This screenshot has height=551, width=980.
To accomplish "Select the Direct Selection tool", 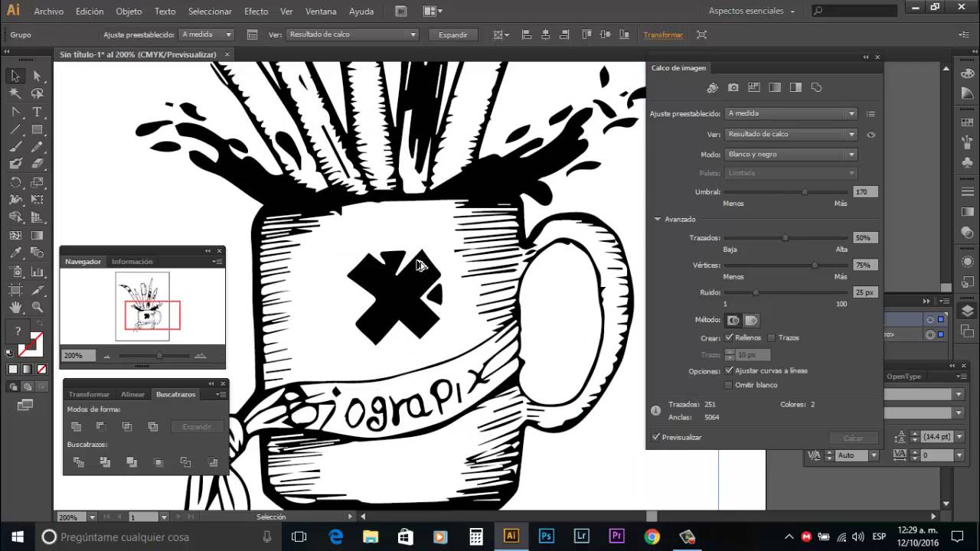I will point(37,76).
